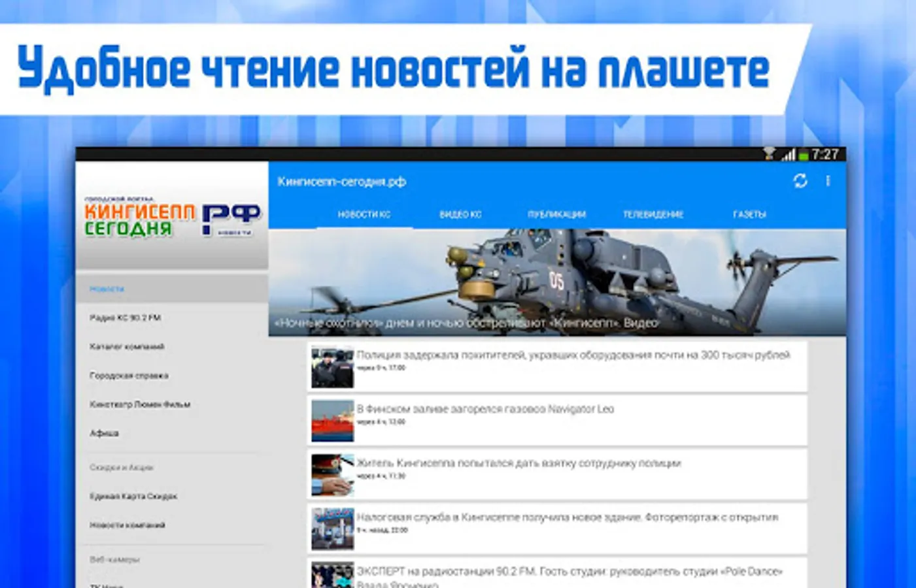
Task: Tap the battery icon in status bar
Action: 803,155
